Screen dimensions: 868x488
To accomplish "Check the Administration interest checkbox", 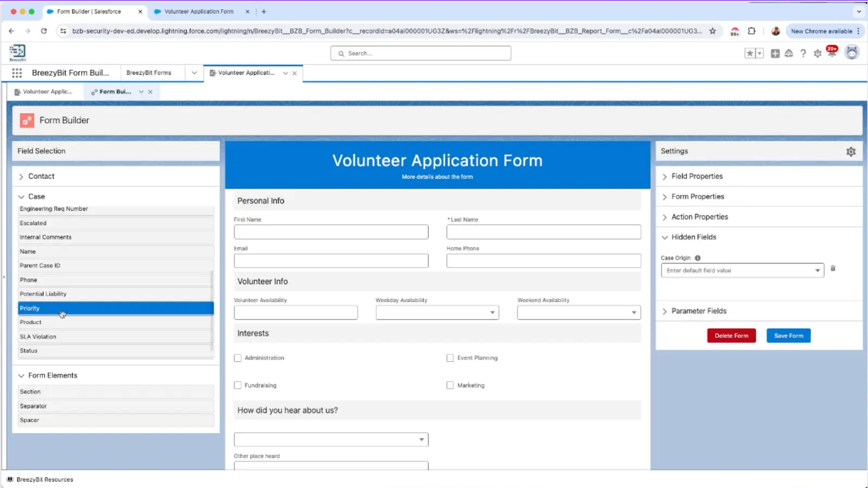I will click(x=238, y=358).
